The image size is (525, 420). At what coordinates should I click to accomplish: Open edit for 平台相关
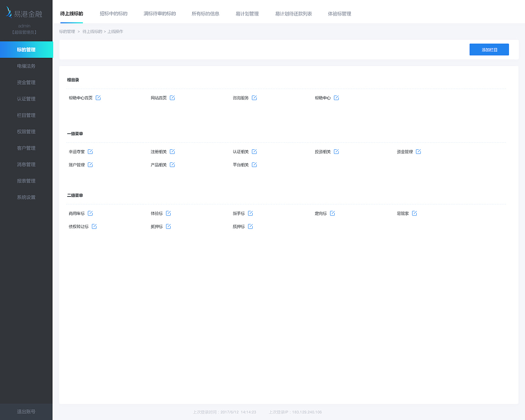[x=254, y=165]
